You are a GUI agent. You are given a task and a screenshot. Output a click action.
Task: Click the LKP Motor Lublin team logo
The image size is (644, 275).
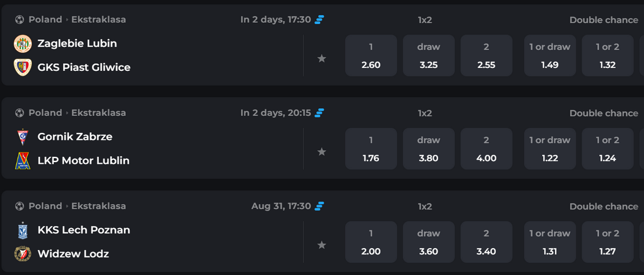tap(23, 160)
